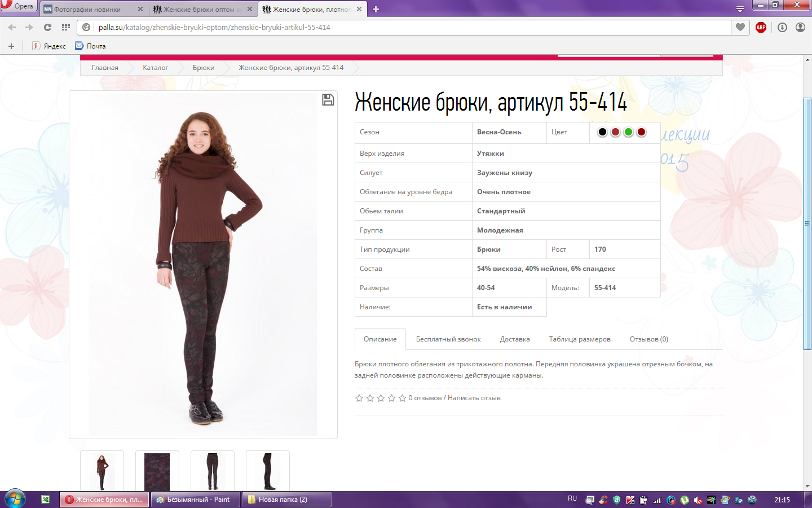
Task: Open the Speed Dial grid
Action: (x=66, y=27)
